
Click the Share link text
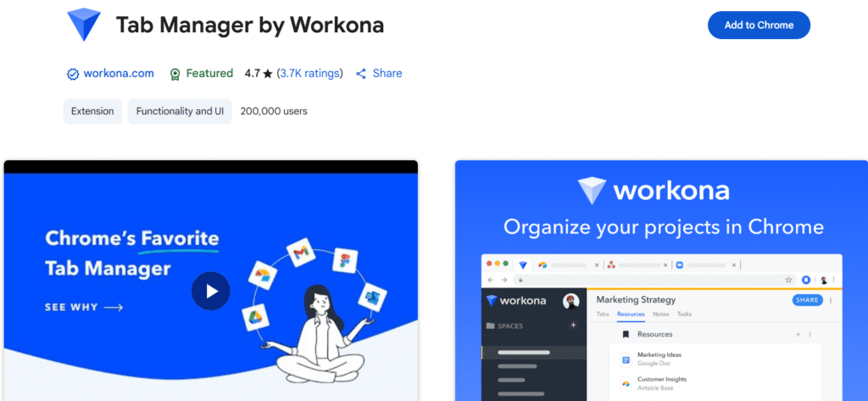(387, 73)
